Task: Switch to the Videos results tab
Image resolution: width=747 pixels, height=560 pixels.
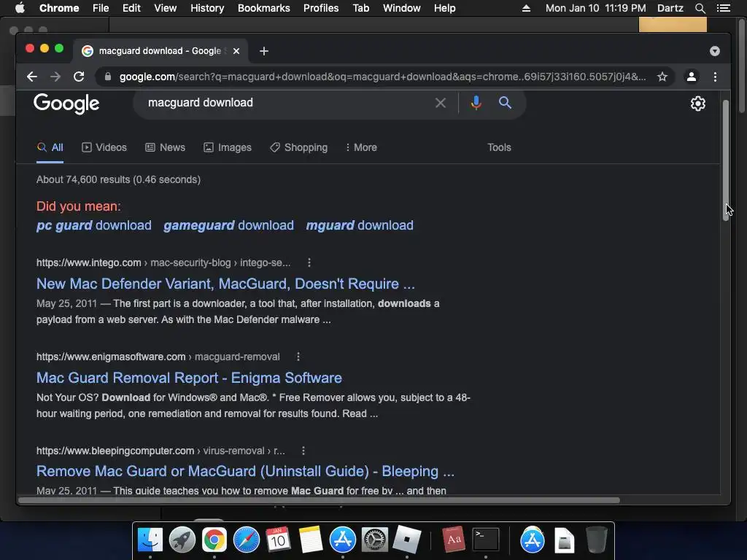Action: [x=104, y=147]
